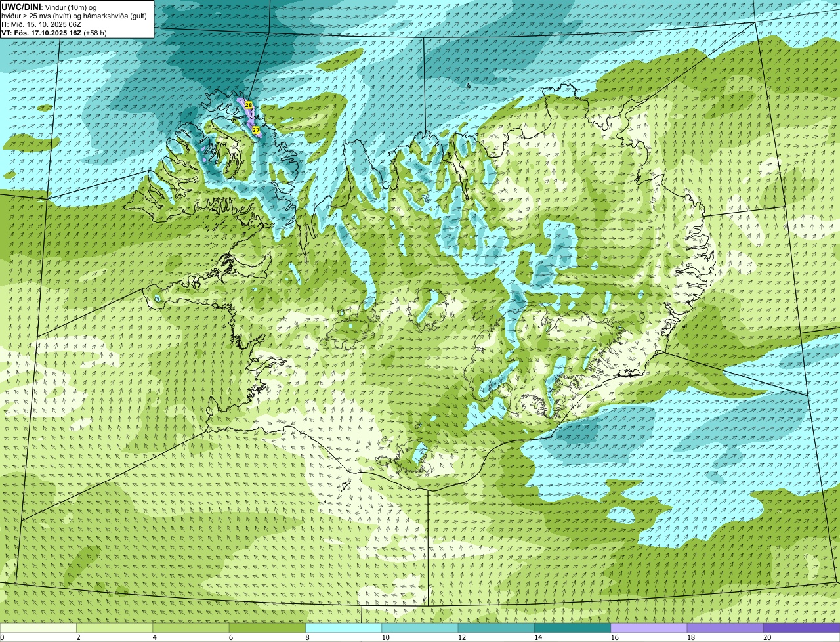Pick the legend band between 10 and 12
This screenshot has width=840, height=642.
click(420, 628)
